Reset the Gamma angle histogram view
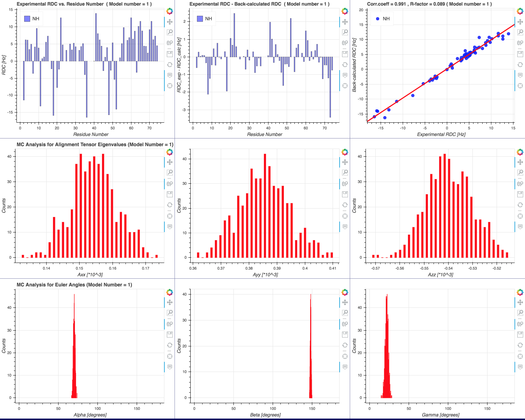This screenshot has height=420, width=525. pos(520,345)
